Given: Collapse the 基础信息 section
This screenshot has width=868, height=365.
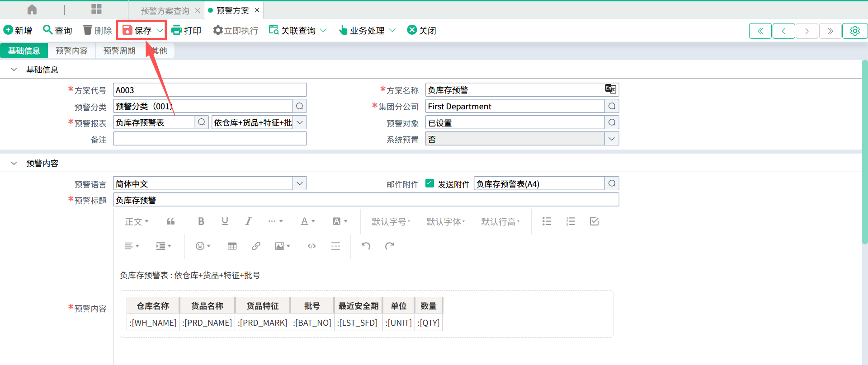Looking at the screenshot, I should [x=14, y=70].
